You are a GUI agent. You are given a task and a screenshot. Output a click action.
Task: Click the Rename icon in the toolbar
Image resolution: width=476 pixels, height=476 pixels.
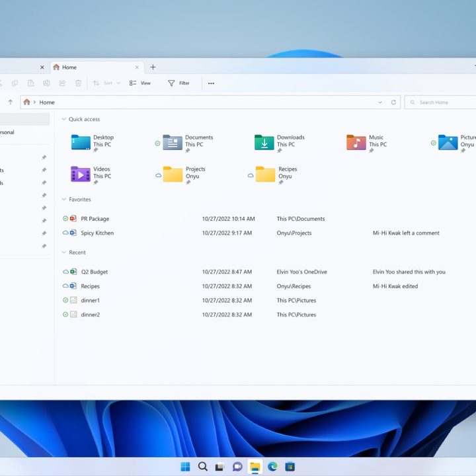[x=46, y=83]
